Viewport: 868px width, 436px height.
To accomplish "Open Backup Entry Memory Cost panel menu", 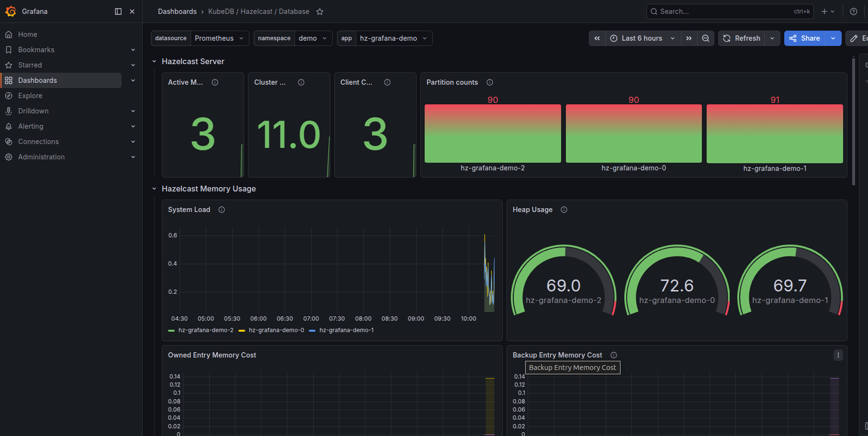I will (838, 355).
